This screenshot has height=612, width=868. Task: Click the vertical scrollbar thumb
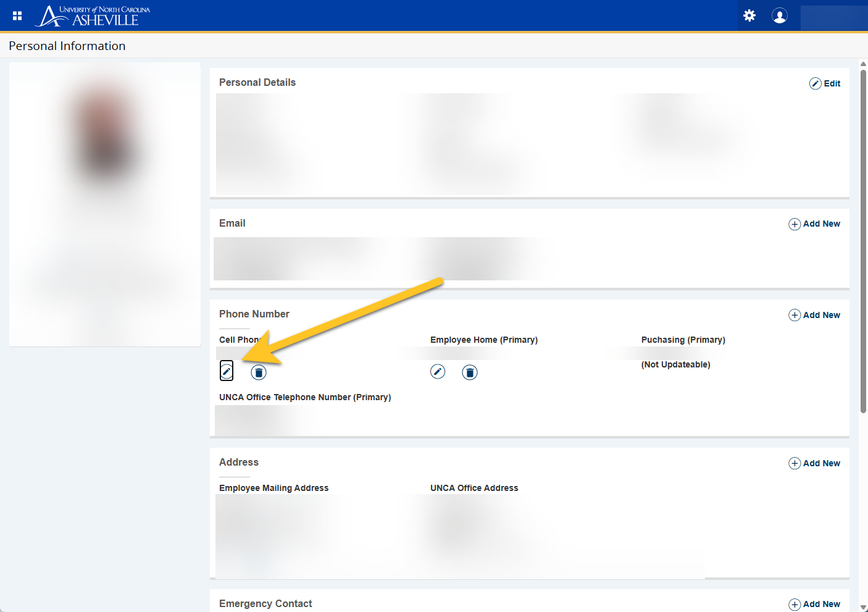pyautogui.click(x=863, y=241)
